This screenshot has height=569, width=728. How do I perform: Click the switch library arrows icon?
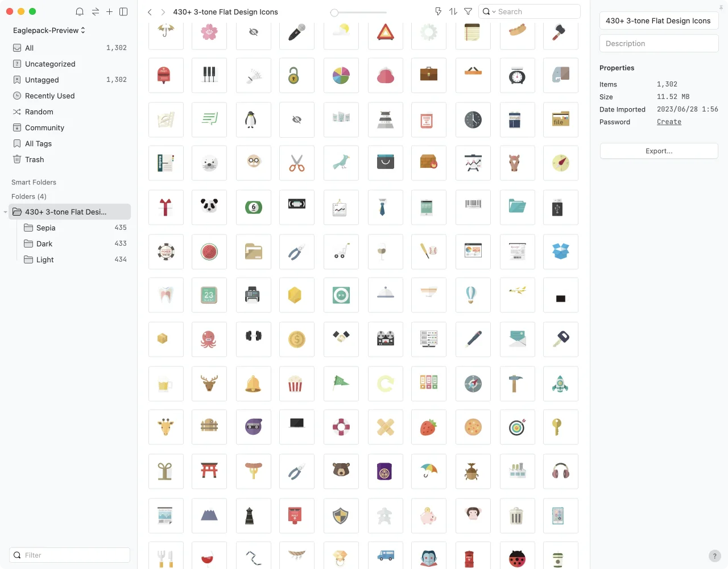(x=95, y=12)
